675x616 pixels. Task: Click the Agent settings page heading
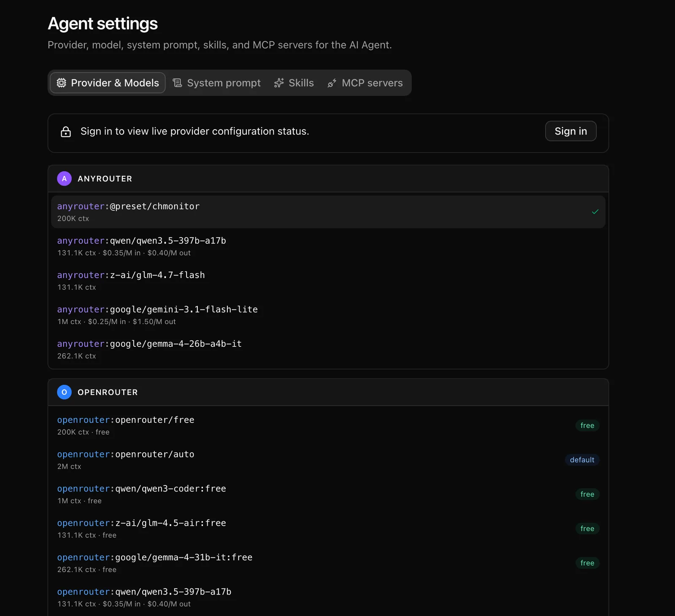point(103,24)
